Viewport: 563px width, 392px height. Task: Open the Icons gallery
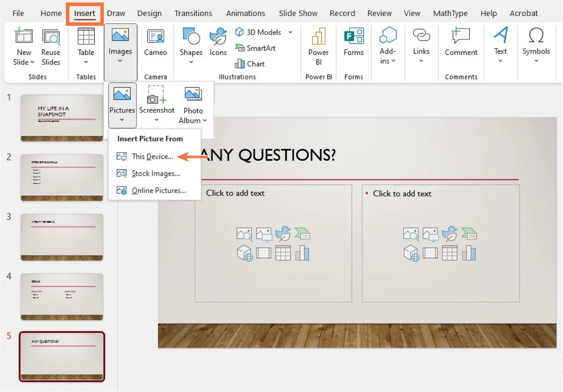click(218, 43)
